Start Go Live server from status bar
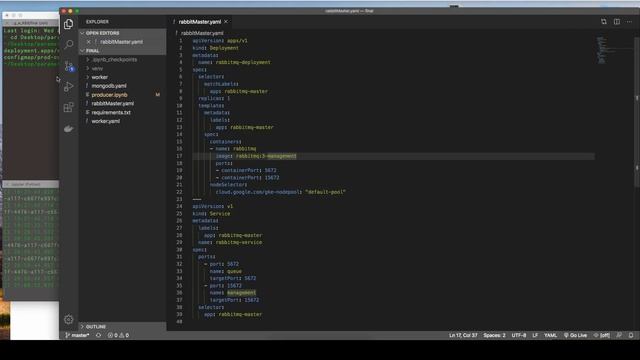640x360 pixels. (576, 335)
